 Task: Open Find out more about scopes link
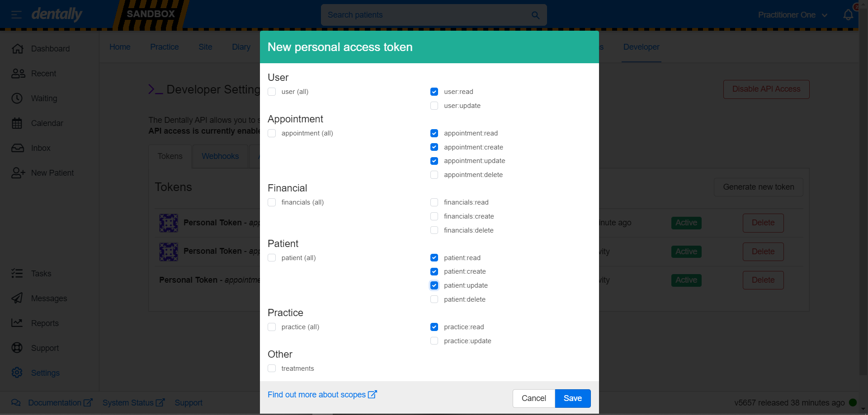click(x=322, y=395)
